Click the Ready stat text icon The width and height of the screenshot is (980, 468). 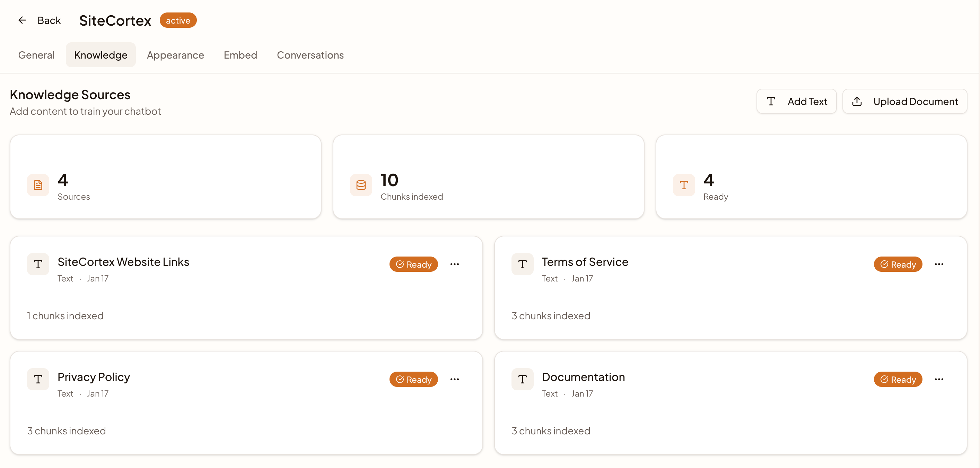click(684, 185)
